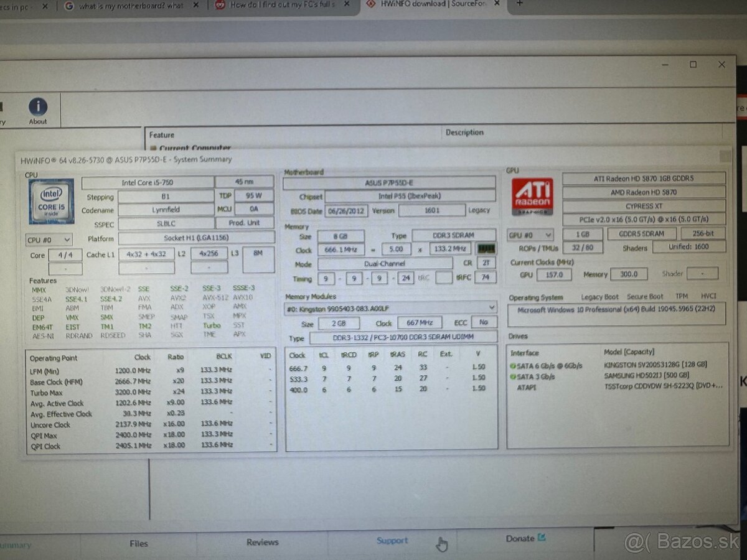Viewport: 747px width, 560px height.
Task: Open the Reviews section link
Action: click(x=262, y=542)
